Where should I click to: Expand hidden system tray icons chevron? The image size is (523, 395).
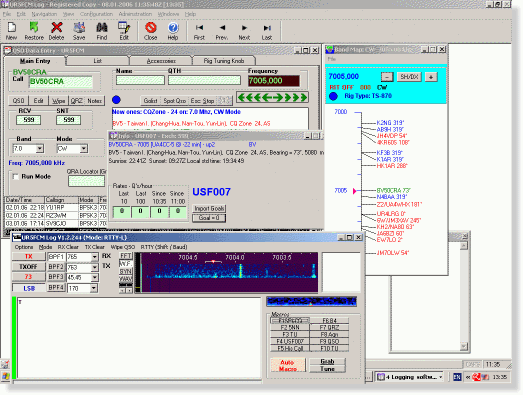coord(468,377)
